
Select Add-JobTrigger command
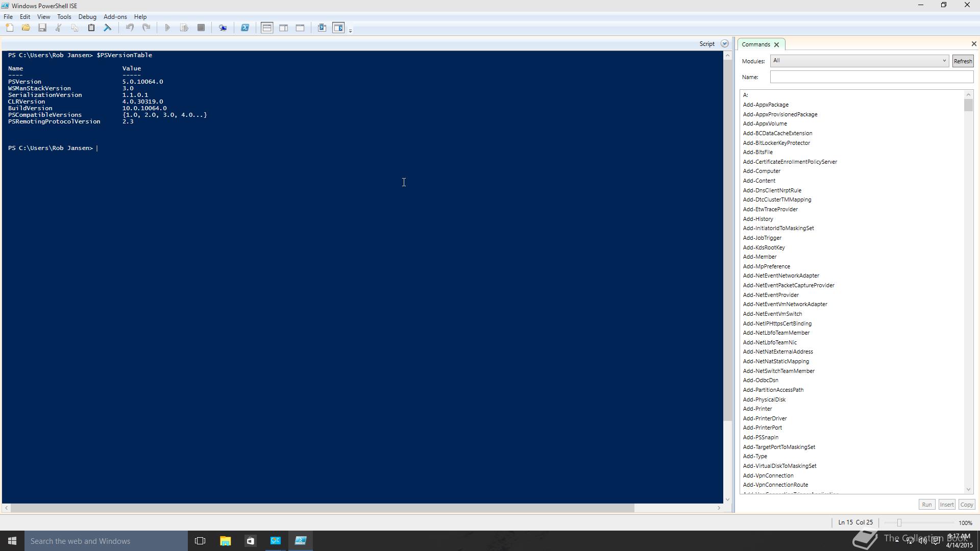pyautogui.click(x=762, y=238)
